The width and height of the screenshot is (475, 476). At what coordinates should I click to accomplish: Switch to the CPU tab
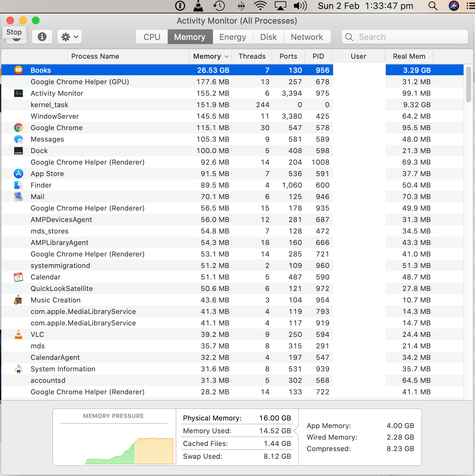tap(151, 37)
